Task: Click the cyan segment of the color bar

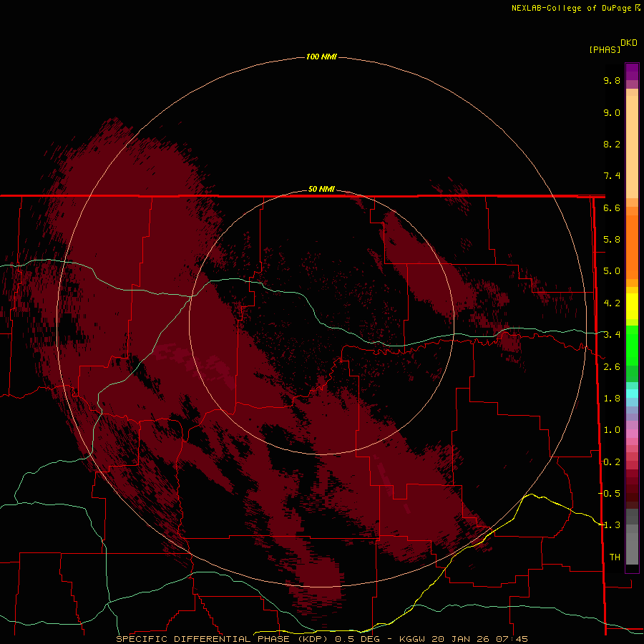Action: point(632,394)
